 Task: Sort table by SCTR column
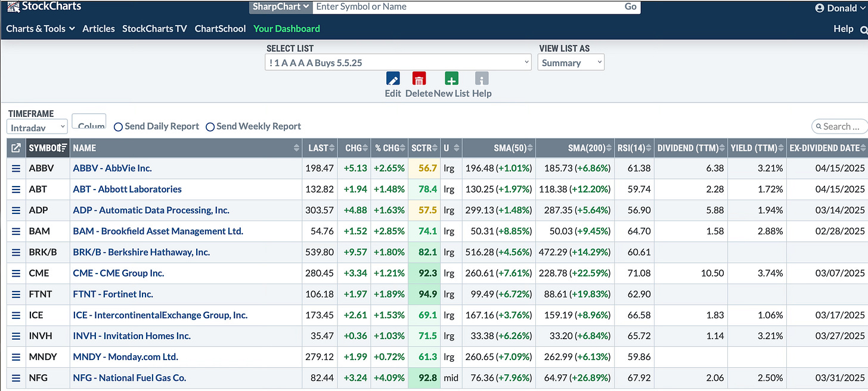point(424,148)
